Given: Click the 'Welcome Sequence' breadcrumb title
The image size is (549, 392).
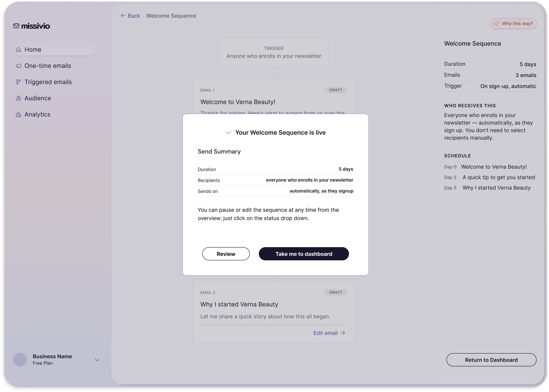Looking at the screenshot, I should point(171,16).
